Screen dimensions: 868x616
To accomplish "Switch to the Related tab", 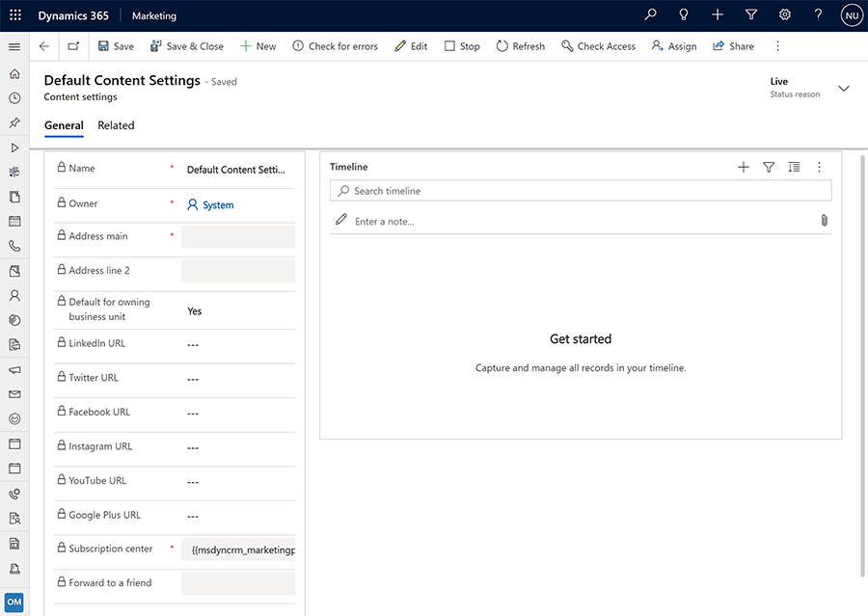I will pos(115,125).
